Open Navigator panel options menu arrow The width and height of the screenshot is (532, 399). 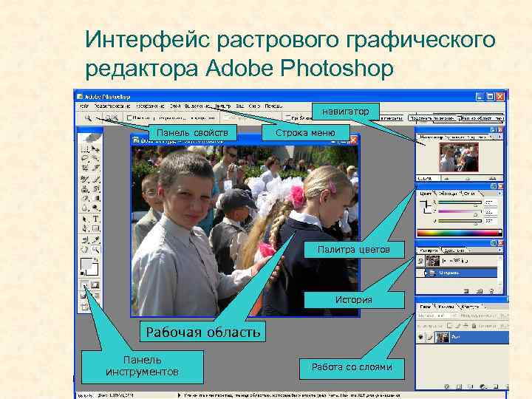(499, 137)
